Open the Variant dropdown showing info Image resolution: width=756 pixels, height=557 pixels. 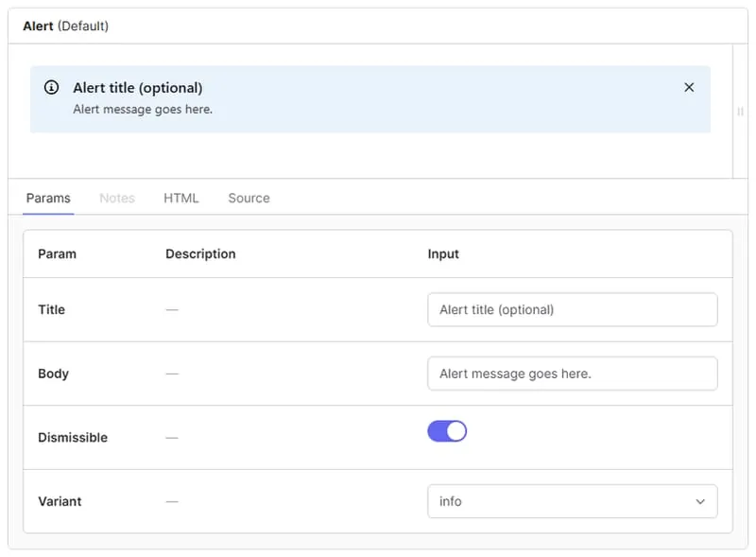[x=572, y=501]
